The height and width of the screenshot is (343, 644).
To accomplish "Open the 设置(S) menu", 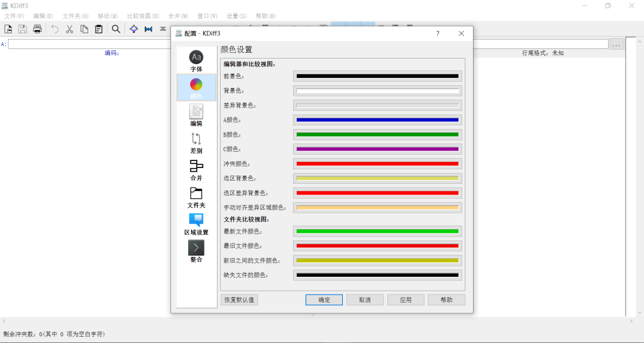I will 236,16.
